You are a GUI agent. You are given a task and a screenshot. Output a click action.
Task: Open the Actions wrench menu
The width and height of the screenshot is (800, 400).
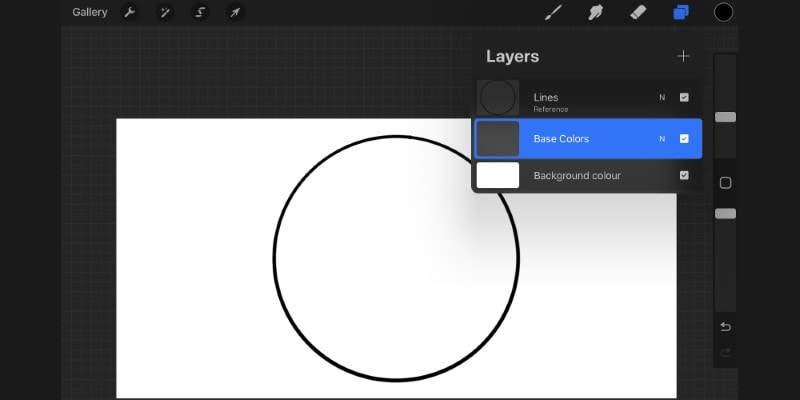coord(130,12)
